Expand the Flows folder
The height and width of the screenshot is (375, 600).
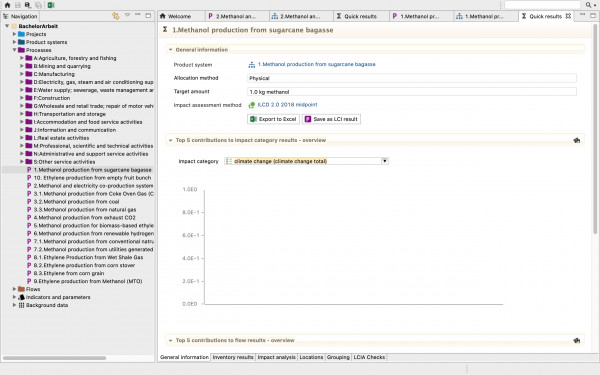pos(14,289)
